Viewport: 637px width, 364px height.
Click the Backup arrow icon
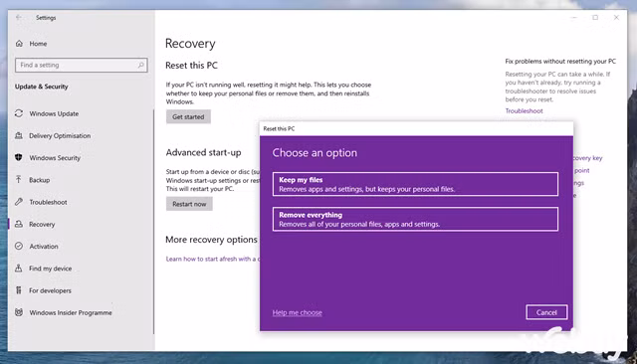[19, 179]
